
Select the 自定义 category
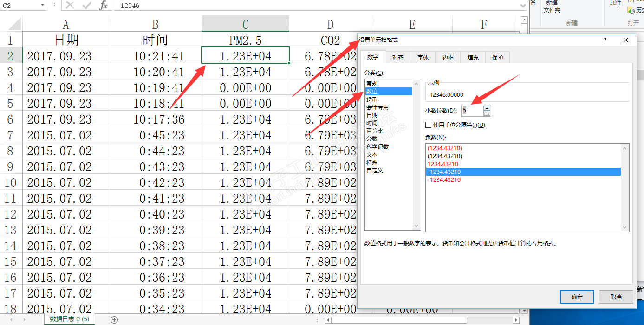(389, 170)
